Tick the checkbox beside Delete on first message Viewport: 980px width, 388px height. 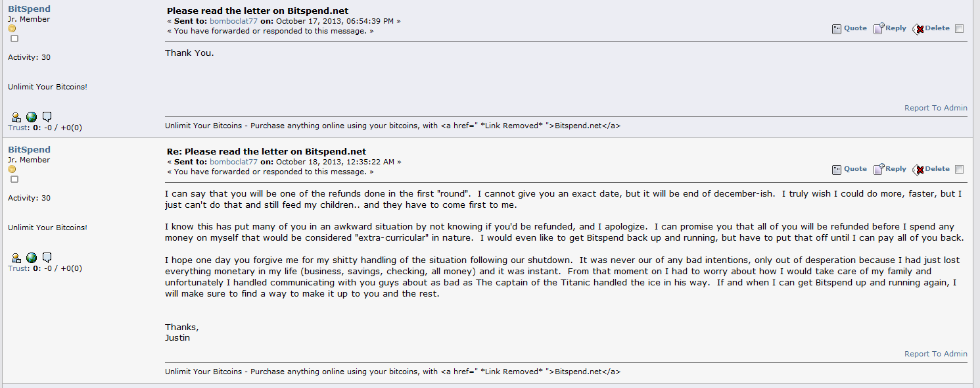tap(959, 28)
